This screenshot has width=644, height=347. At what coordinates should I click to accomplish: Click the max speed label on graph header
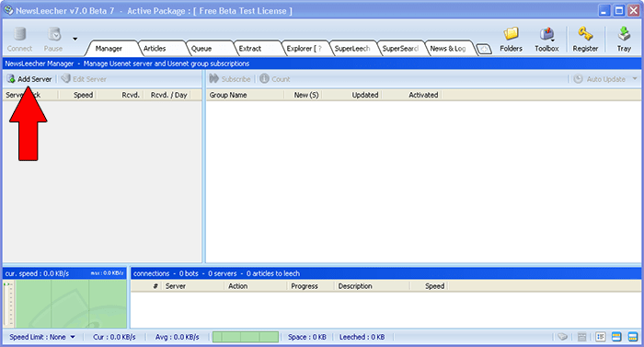pos(107,273)
